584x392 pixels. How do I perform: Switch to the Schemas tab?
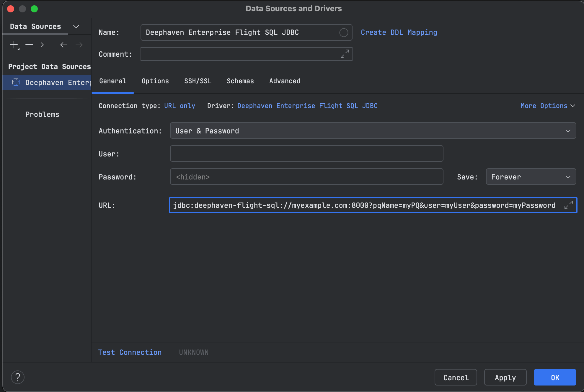point(240,81)
